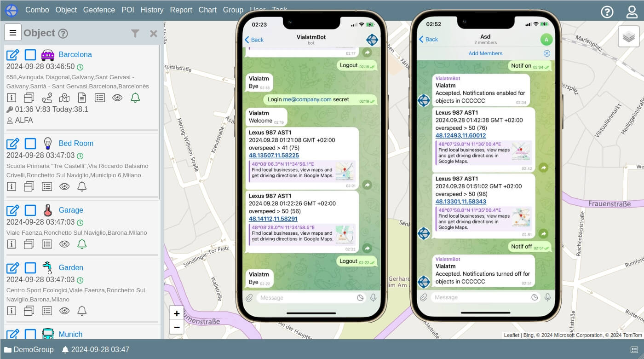Image resolution: width=644 pixels, height=359 pixels.
Task: Open the filter funnel in Object panel
Action: tap(135, 33)
